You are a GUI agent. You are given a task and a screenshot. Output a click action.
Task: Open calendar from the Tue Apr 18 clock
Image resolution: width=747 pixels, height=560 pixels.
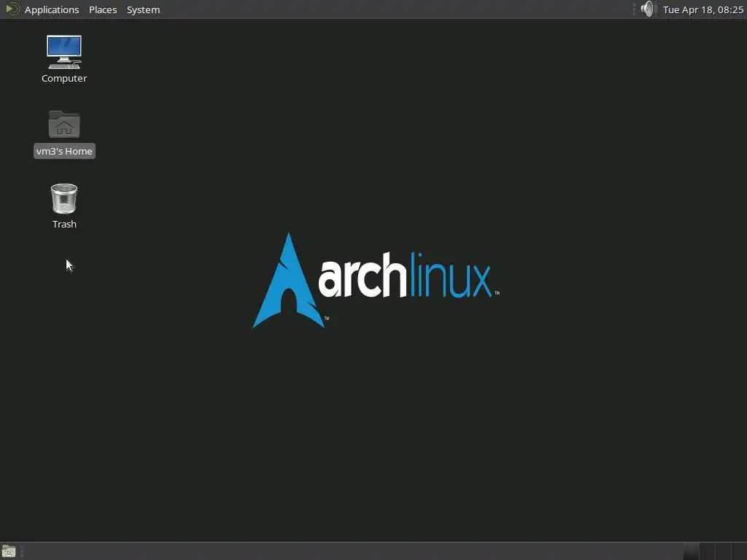pyautogui.click(x=703, y=9)
